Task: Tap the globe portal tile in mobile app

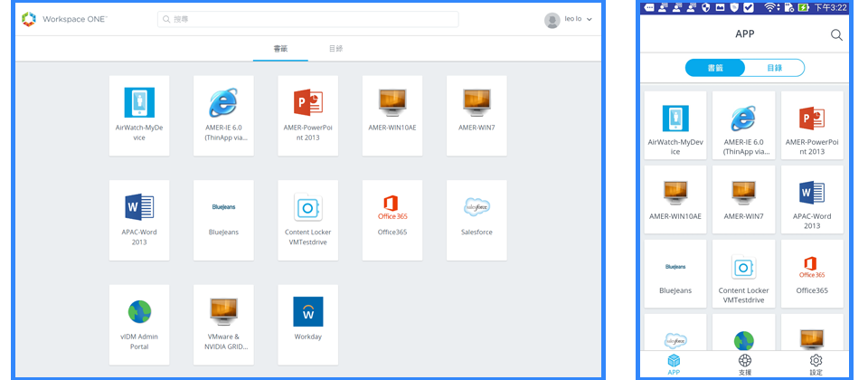Action: click(x=743, y=332)
